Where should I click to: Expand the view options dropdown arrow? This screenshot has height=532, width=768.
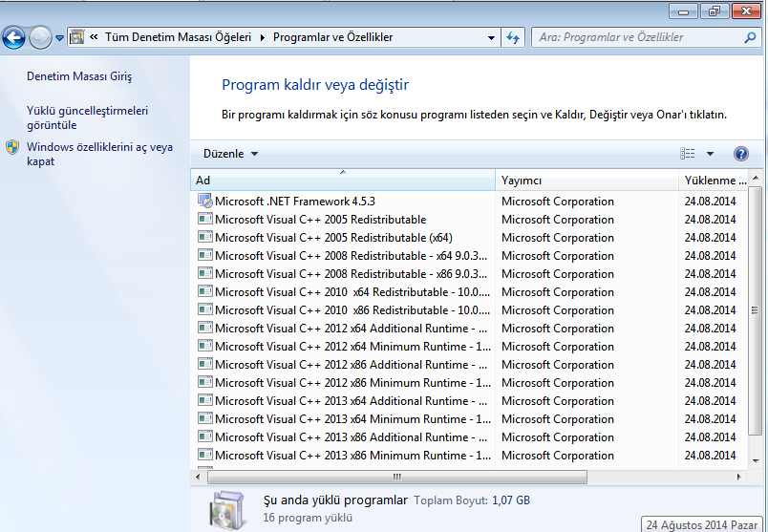pos(710,154)
